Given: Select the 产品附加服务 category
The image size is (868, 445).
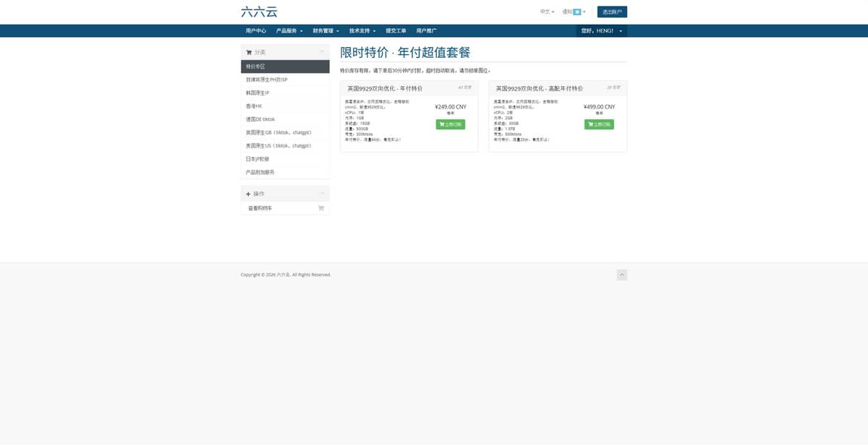Looking at the screenshot, I should 285,172.
